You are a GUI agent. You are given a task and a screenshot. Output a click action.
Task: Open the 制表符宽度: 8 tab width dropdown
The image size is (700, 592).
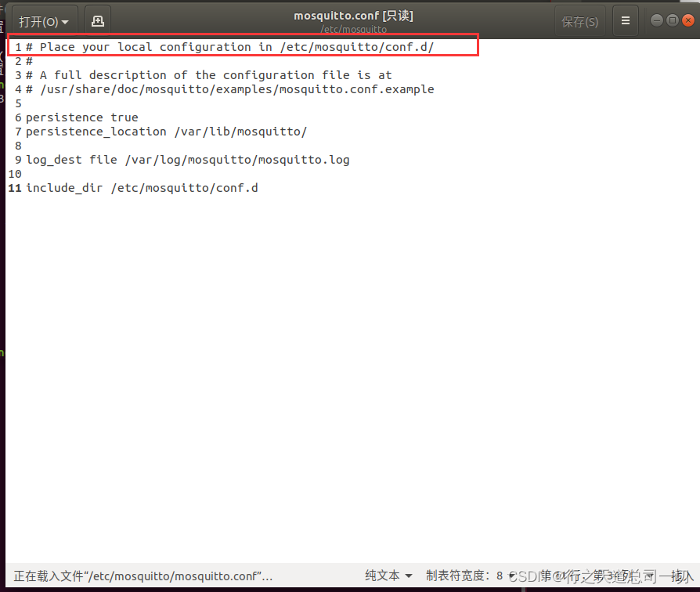point(470,576)
